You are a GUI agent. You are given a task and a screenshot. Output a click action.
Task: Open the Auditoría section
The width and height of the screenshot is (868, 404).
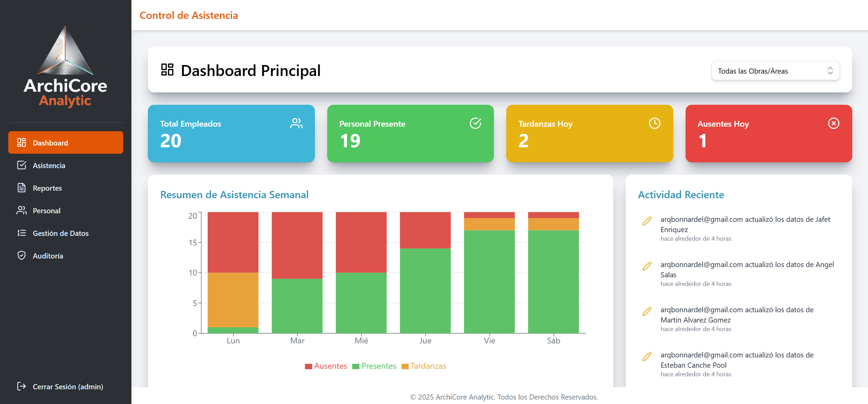66,255
